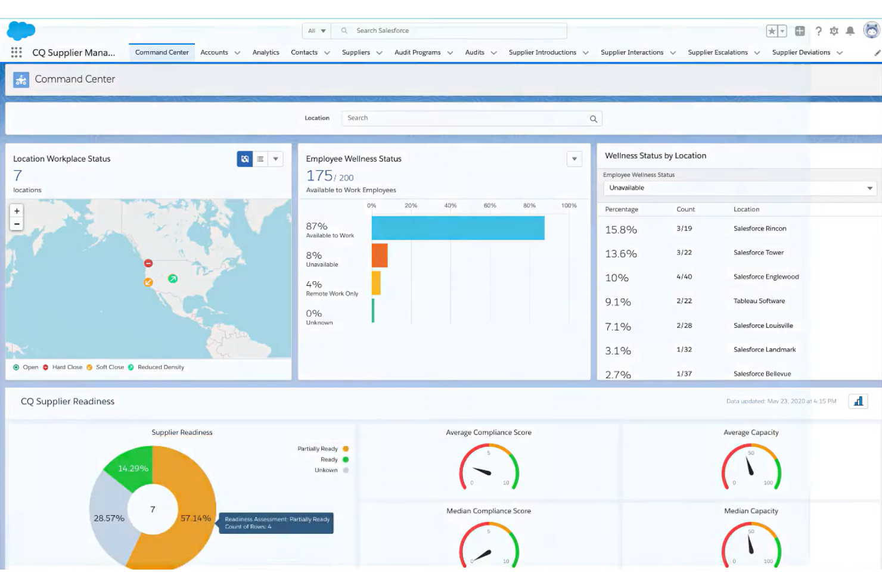Click the Salesforce Rincon location link
The width and height of the screenshot is (882, 588).
pos(759,228)
